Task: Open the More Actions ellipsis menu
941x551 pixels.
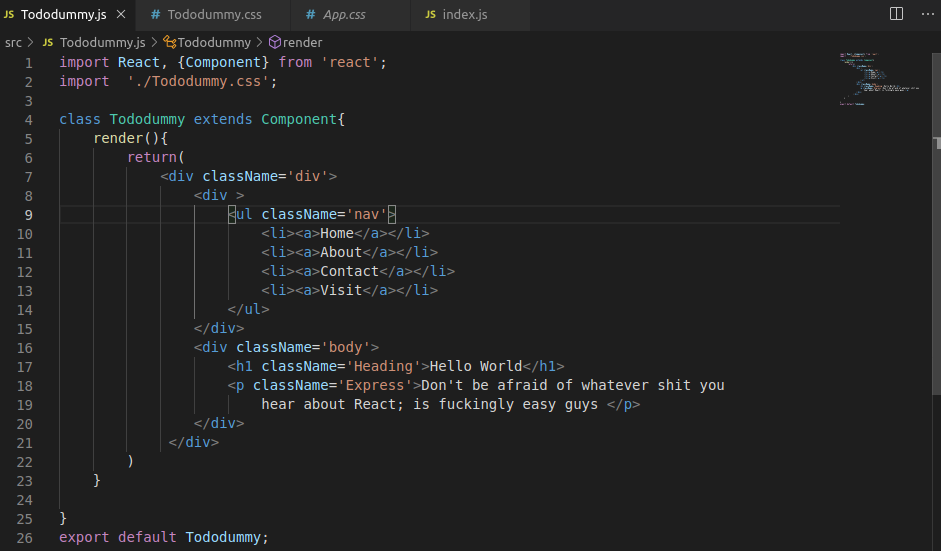Action: (x=928, y=14)
